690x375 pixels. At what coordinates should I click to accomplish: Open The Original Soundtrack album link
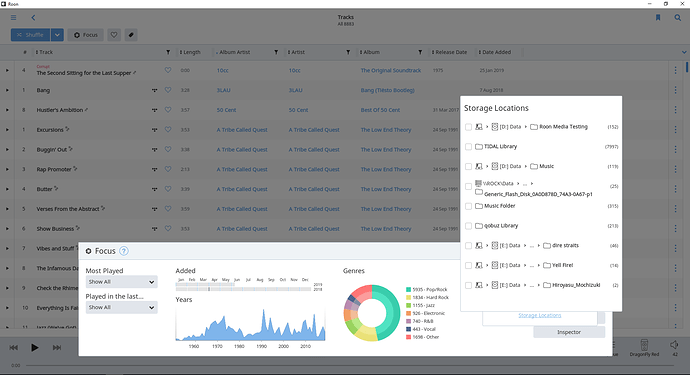[391, 70]
